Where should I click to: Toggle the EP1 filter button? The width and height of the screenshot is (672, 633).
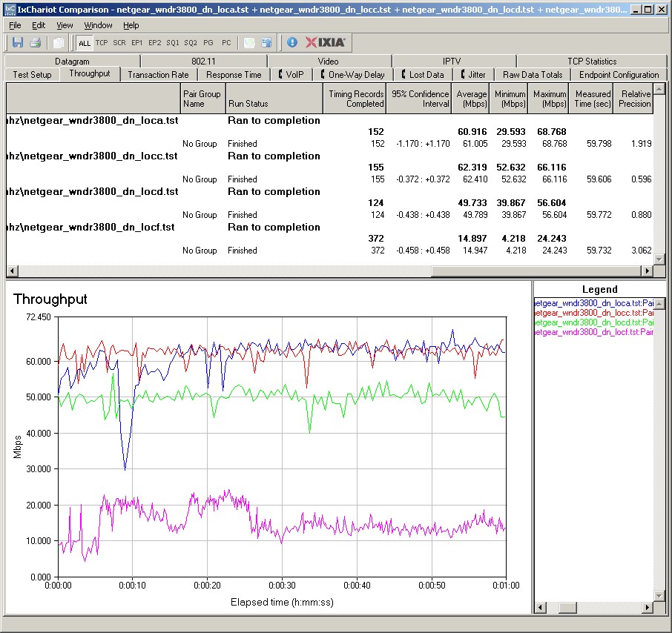pyautogui.click(x=136, y=43)
